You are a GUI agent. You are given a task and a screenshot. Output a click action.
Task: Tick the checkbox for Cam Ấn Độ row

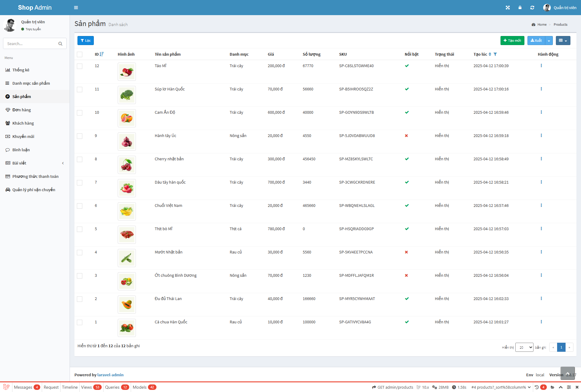click(80, 113)
